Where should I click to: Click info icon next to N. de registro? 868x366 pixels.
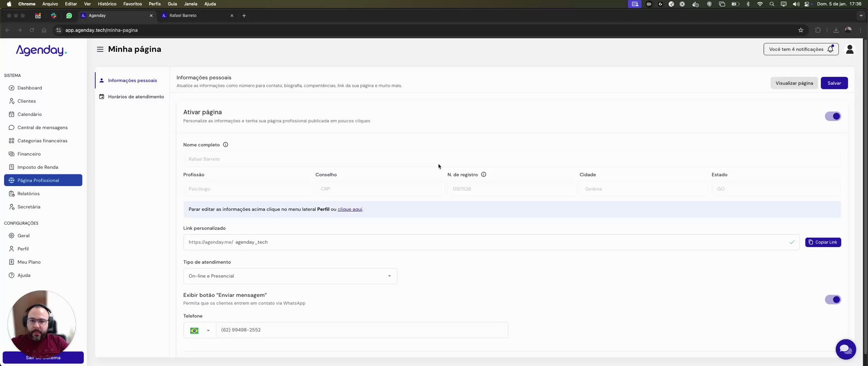(484, 174)
